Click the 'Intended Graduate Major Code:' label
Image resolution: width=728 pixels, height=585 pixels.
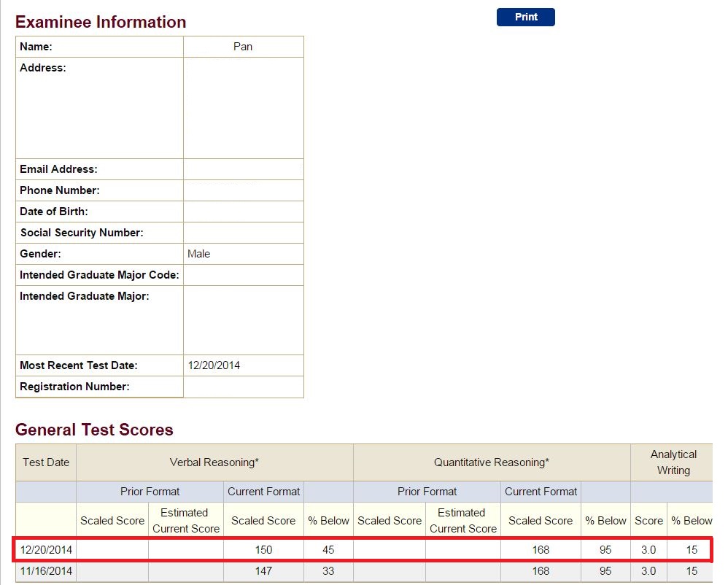click(99, 275)
